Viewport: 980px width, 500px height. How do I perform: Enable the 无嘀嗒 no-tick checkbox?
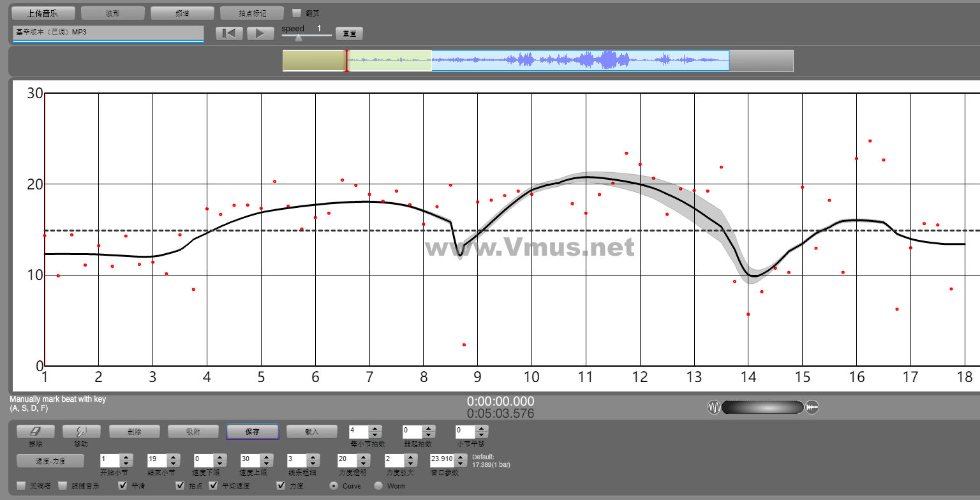[22, 485]
